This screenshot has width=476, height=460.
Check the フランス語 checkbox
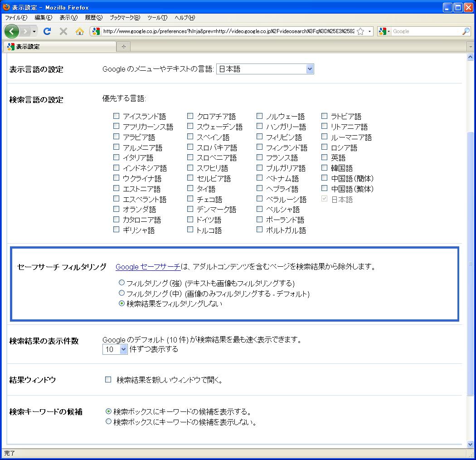coord(260,157)
